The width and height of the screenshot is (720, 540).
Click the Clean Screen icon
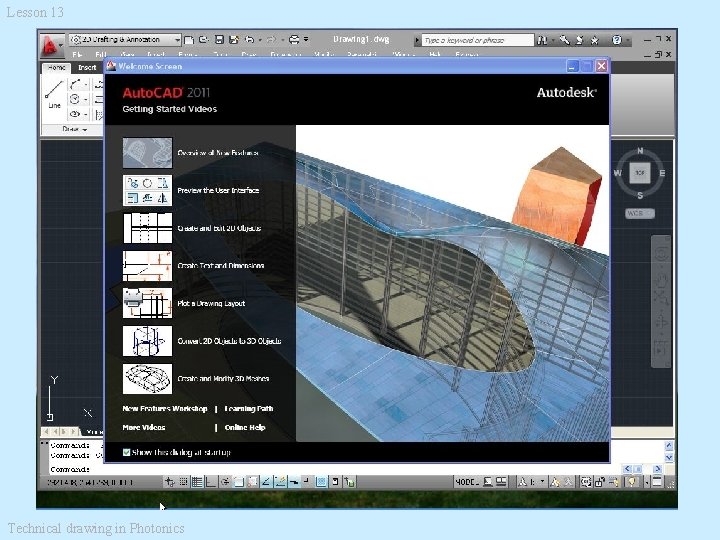(657, 482)
